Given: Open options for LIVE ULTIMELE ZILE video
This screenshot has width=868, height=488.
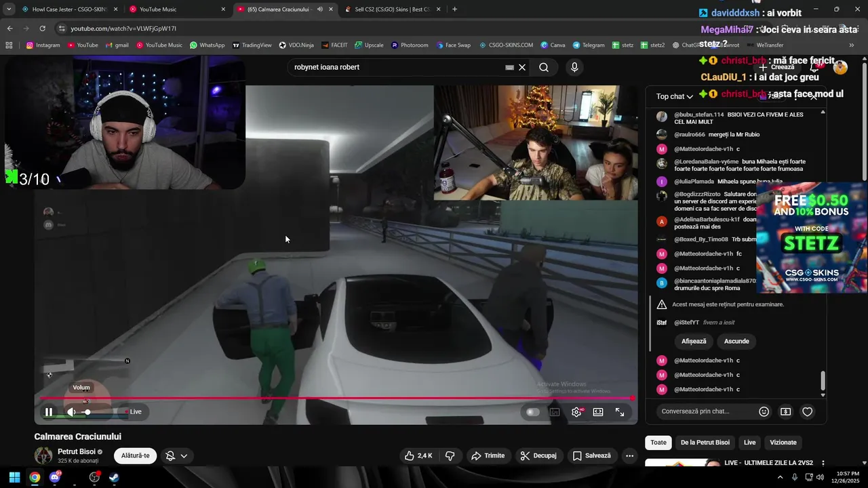Looking at the screenshot, I should (x=823, y=464).
